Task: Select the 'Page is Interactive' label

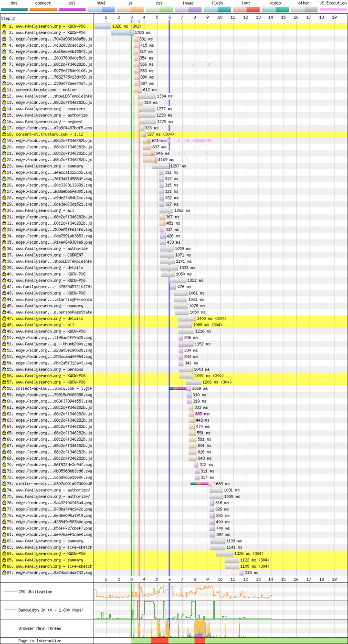Action: [x=40, y=641]
